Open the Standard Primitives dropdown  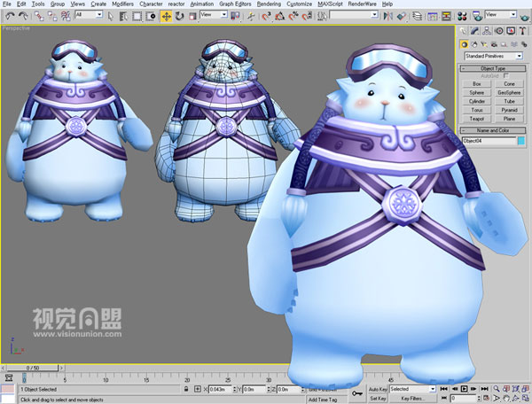coord(491,55)
